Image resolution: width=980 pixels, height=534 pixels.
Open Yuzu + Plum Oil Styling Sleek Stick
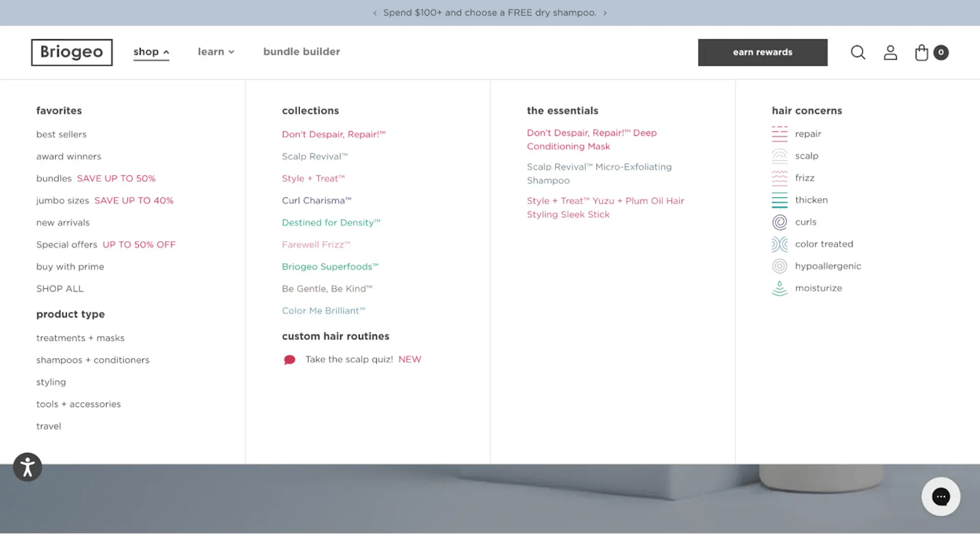coord(605,207)
